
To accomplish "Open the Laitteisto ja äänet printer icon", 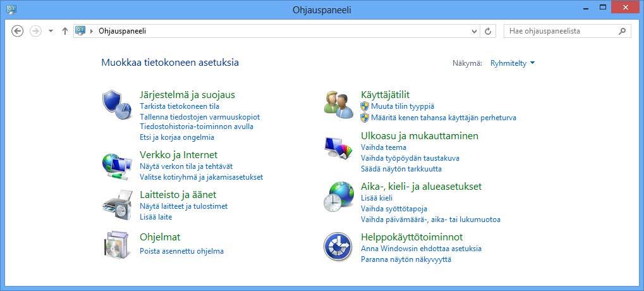I will coord(117,205).
